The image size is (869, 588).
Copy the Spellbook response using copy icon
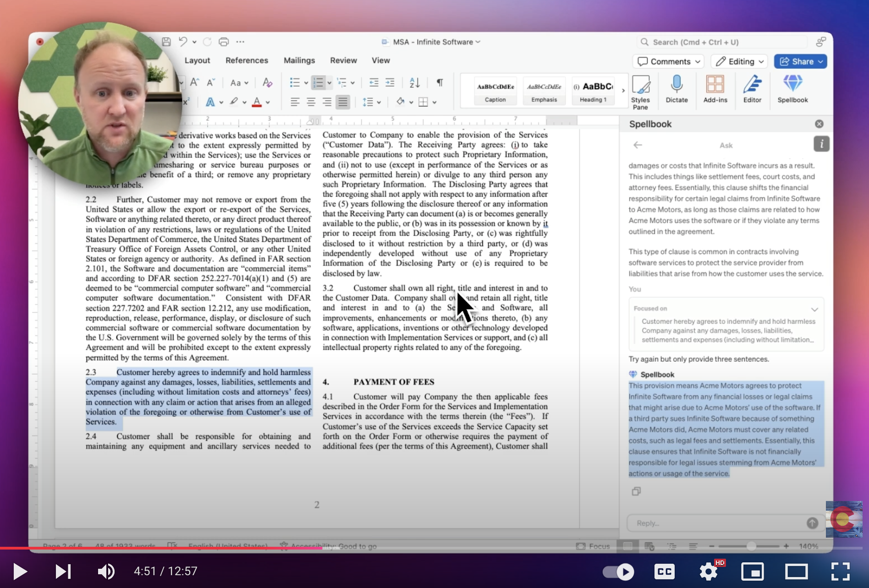coord(636,491)
